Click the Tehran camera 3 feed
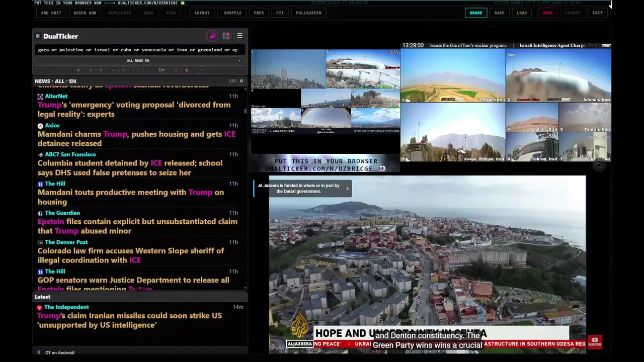Image resolution: width=644 pixels, height=362 pixels. [453, 132]
